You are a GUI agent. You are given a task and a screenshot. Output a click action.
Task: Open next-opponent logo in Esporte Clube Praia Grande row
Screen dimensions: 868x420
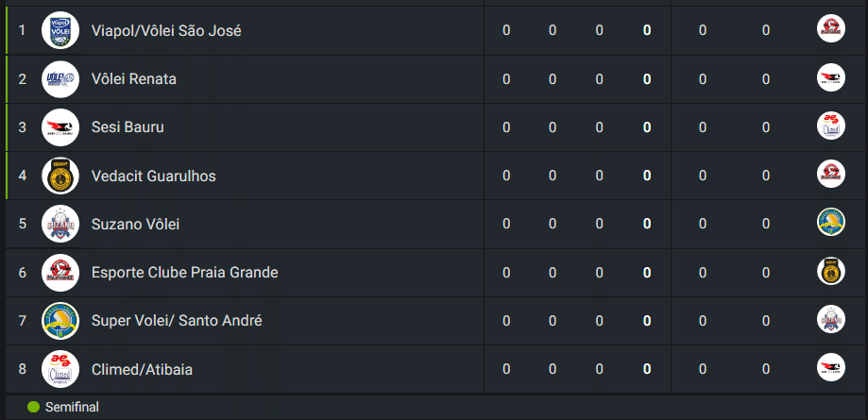(x=830, y=271)
